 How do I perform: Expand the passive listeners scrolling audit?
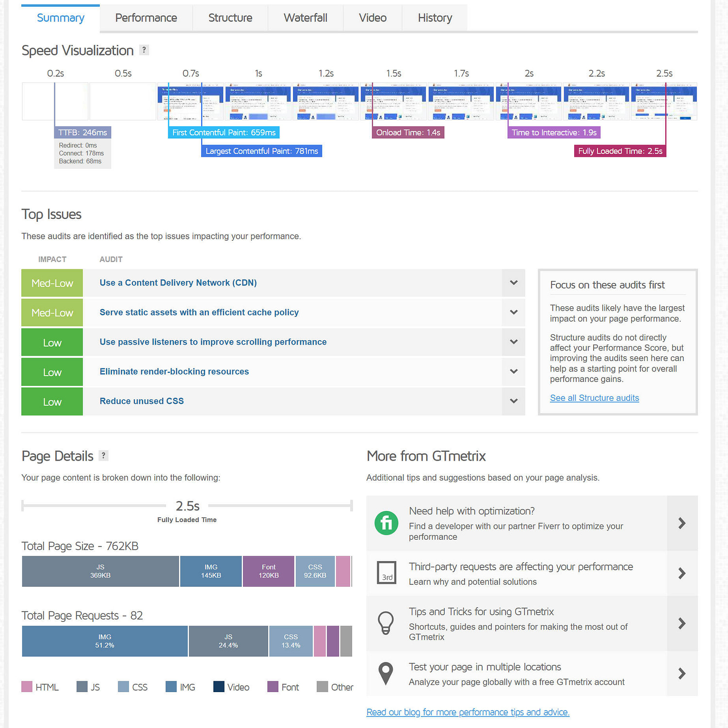(x=513, y=342)
